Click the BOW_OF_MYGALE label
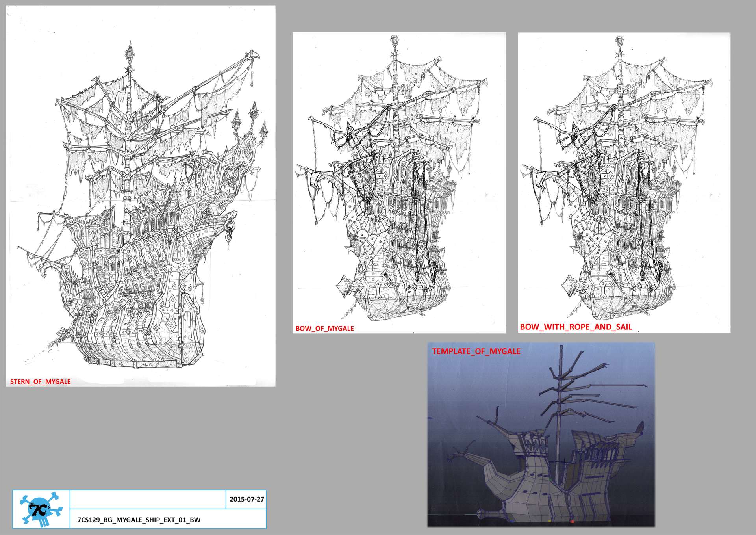Screen dimensions: 756x535 coord(324,328)
